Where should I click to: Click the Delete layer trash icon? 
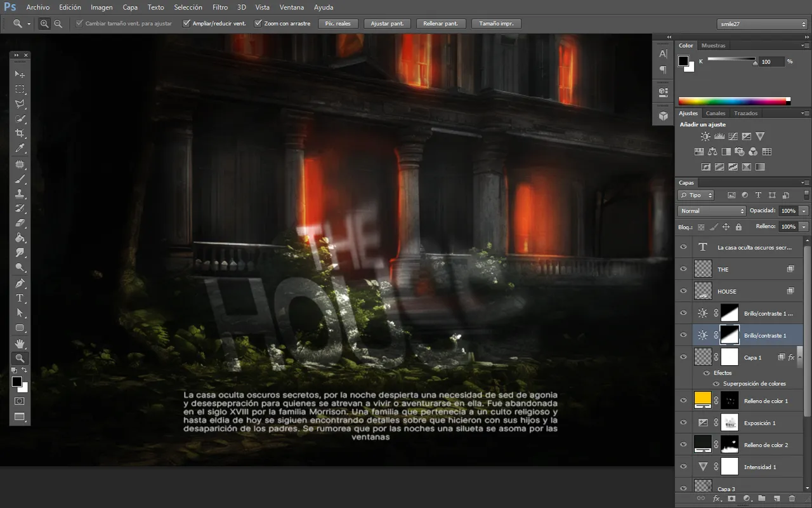click(x=792, y=498)
